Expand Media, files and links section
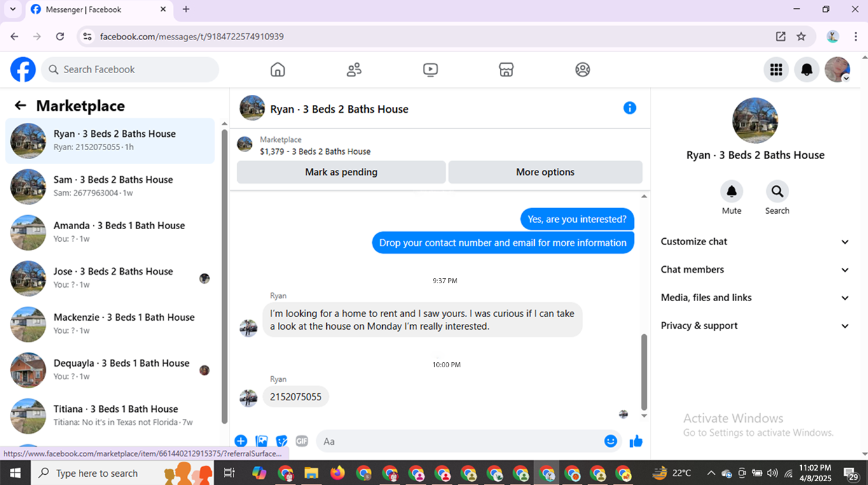The image size is (868, 485). pos(755,298)
